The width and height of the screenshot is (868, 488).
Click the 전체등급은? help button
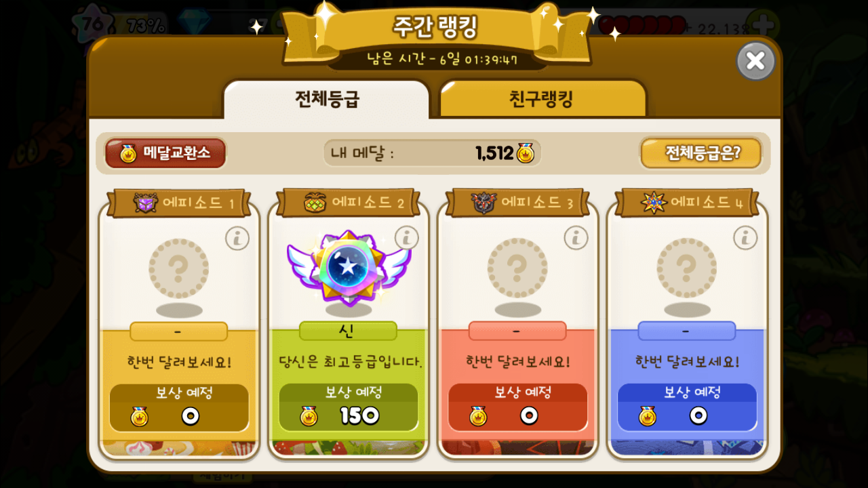coord(701,153)
